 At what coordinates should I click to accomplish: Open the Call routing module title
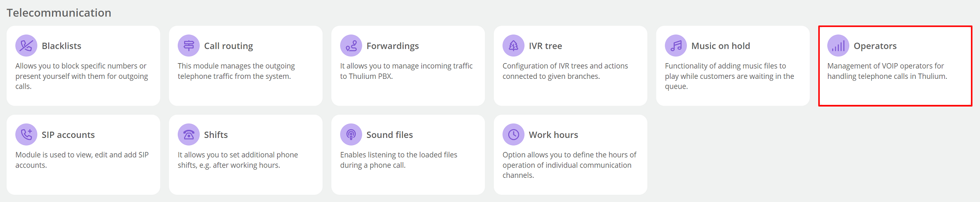coord(228,46)
